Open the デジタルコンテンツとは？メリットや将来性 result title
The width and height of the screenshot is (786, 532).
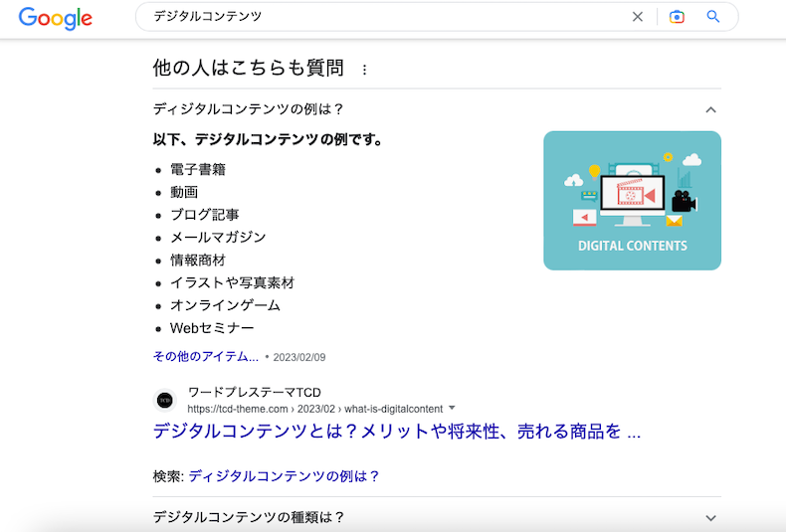[x=397, y=432]
